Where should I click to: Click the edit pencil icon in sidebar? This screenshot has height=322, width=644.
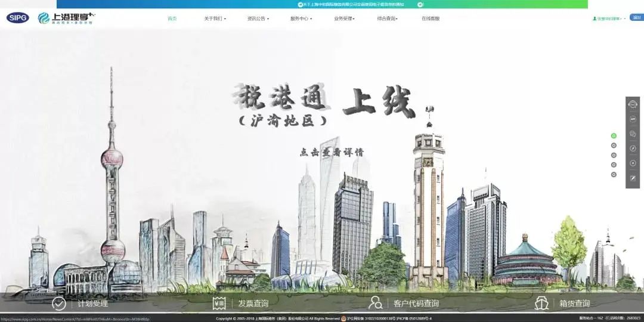(x=633, y=178)
